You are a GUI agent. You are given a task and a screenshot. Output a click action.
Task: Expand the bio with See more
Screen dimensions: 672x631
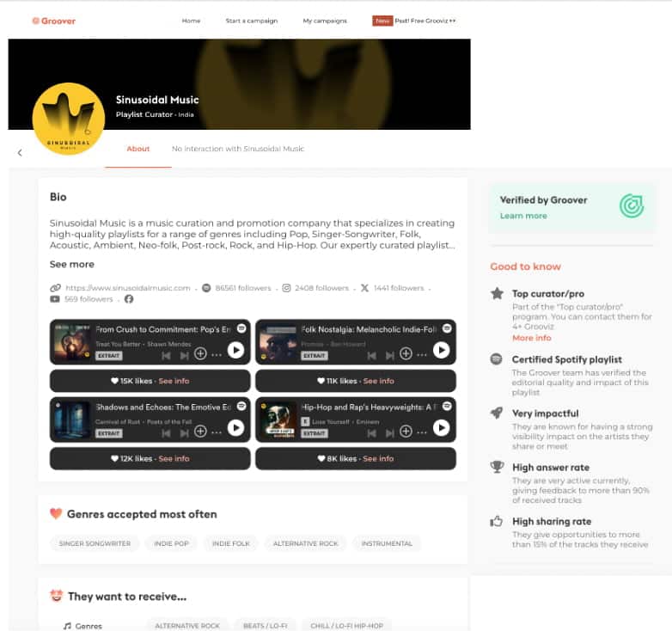coord(71,264)
